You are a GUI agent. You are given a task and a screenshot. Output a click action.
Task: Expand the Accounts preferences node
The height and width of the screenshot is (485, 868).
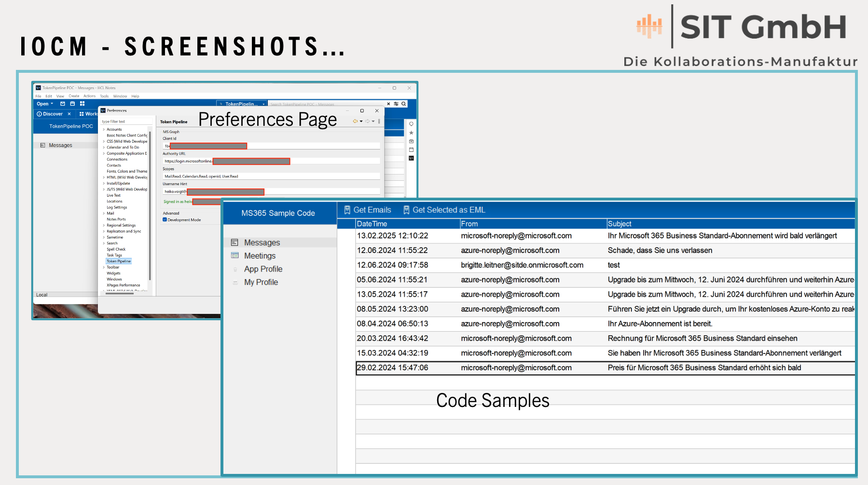pyautogui.click(x=103, y=129)
